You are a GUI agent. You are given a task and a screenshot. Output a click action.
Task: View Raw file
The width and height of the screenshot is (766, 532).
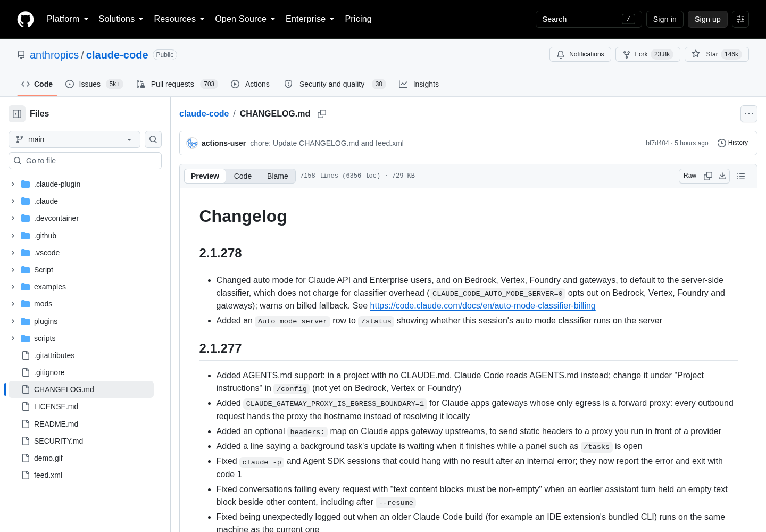point(690,176)
